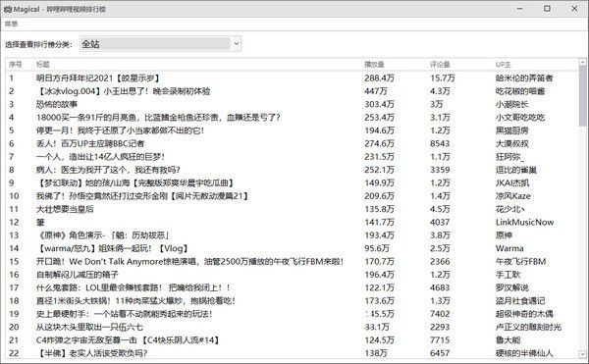The height and width of the screenshot is (364, 589).
Task: Click comment count 8543
Action: tap(440, 143)
